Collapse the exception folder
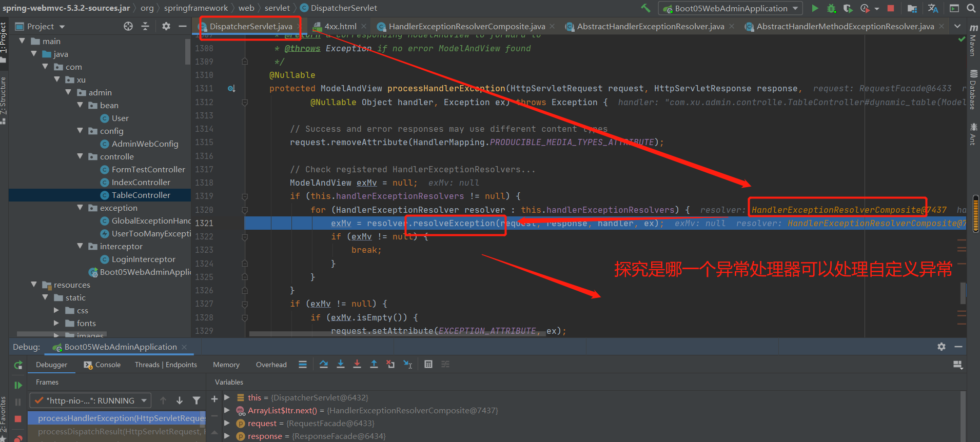Viewport: 980px width, 442px height. click(80, 208)
